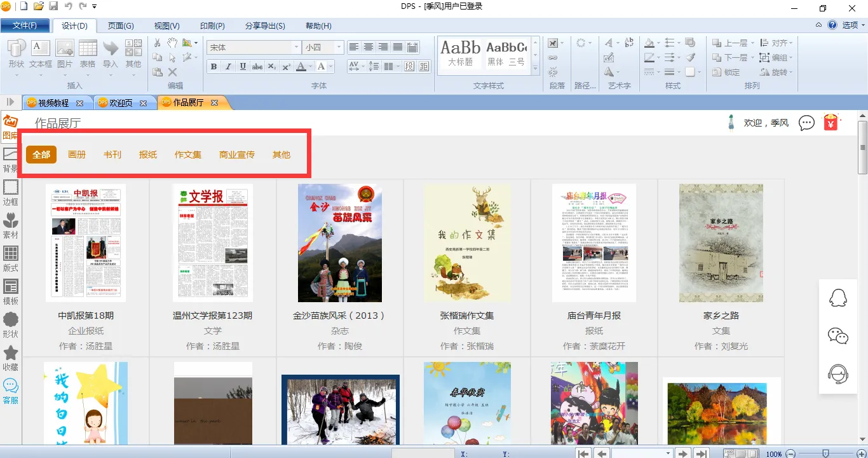Screen dimensions: 868x458
Task: Open the red envelope gift icon
Action: click(831, 122)
